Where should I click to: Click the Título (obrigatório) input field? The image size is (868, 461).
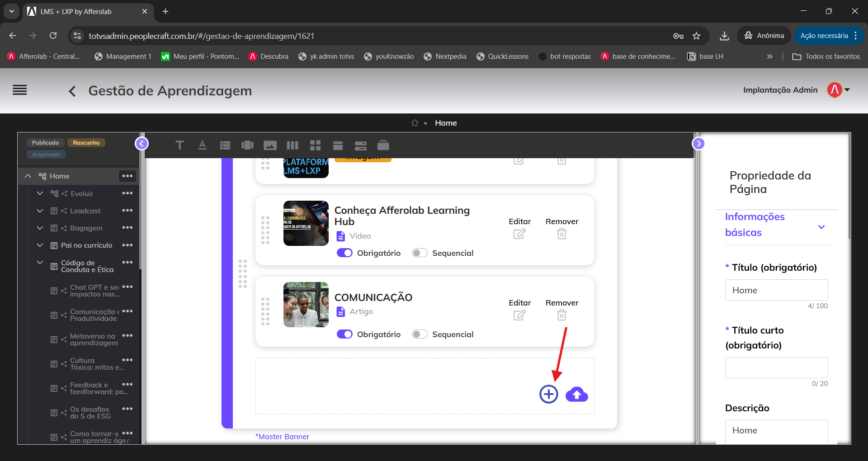[x=776, y=290]
